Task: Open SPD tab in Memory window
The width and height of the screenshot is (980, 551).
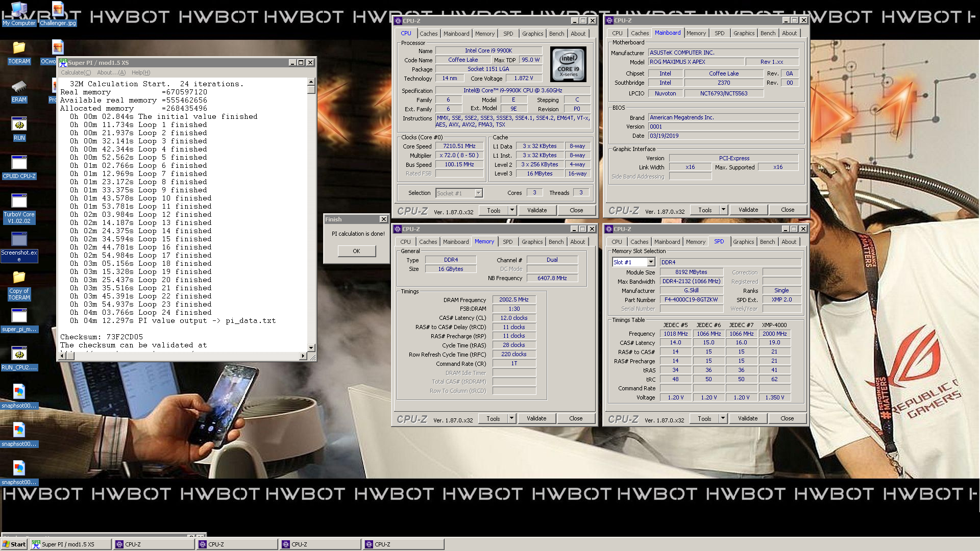Action: pos(507,242)
